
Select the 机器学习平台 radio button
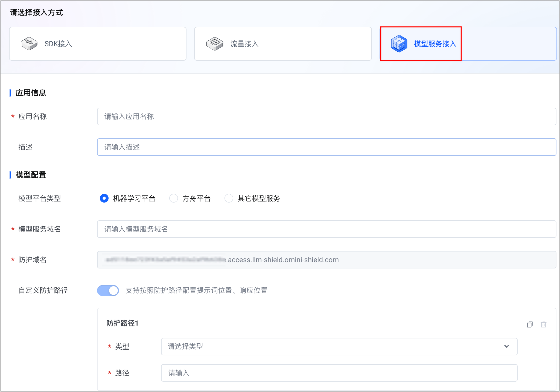pos(104,198)
